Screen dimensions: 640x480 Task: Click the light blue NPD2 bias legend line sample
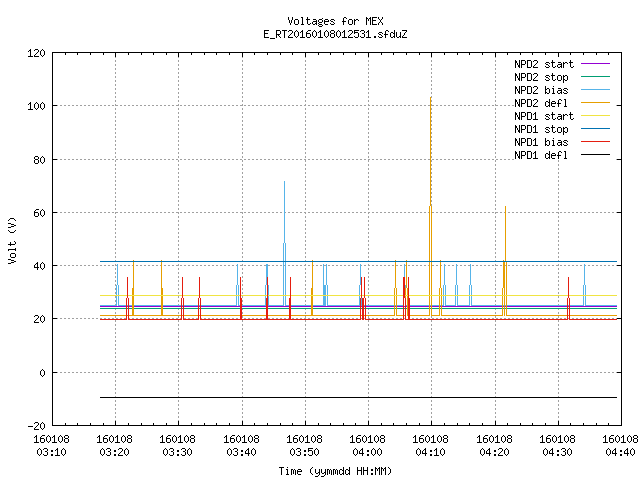(595, 90)
